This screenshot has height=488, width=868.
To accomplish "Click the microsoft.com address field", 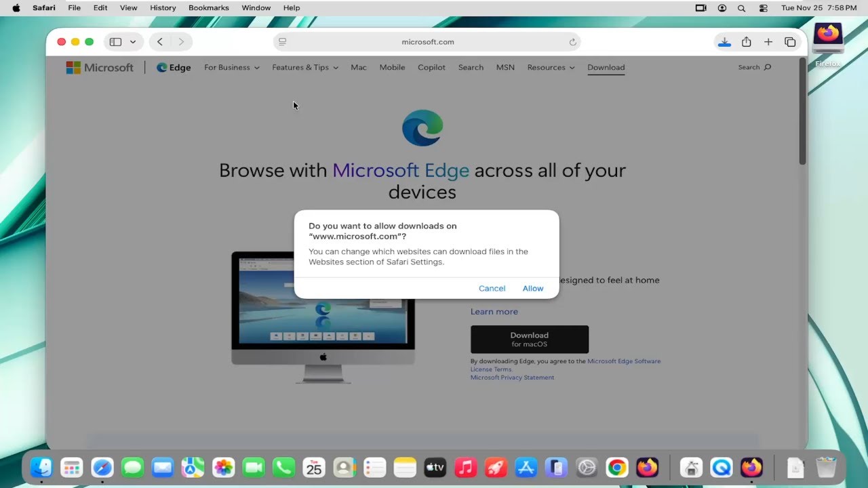I will 427,42.
